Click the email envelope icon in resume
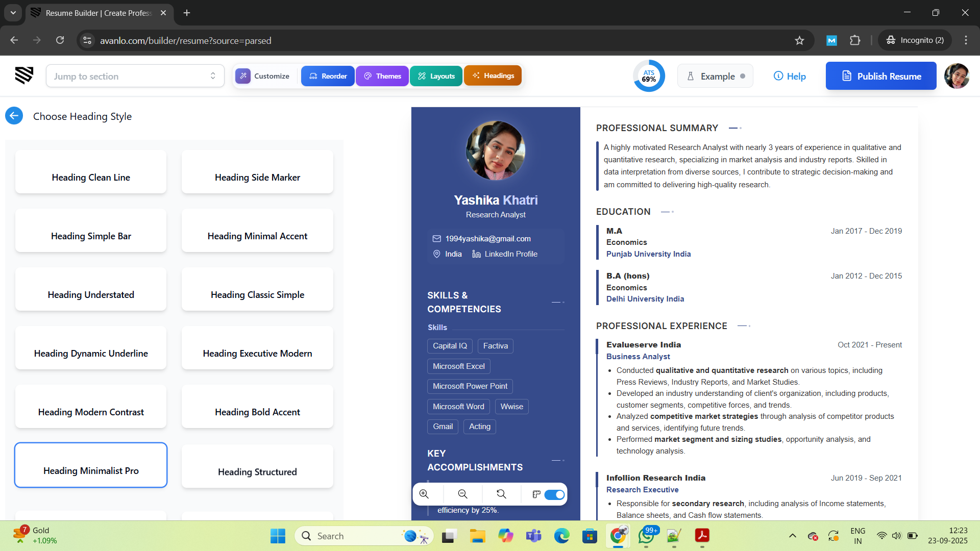This screenshot has width=980, height=551. 437,239
